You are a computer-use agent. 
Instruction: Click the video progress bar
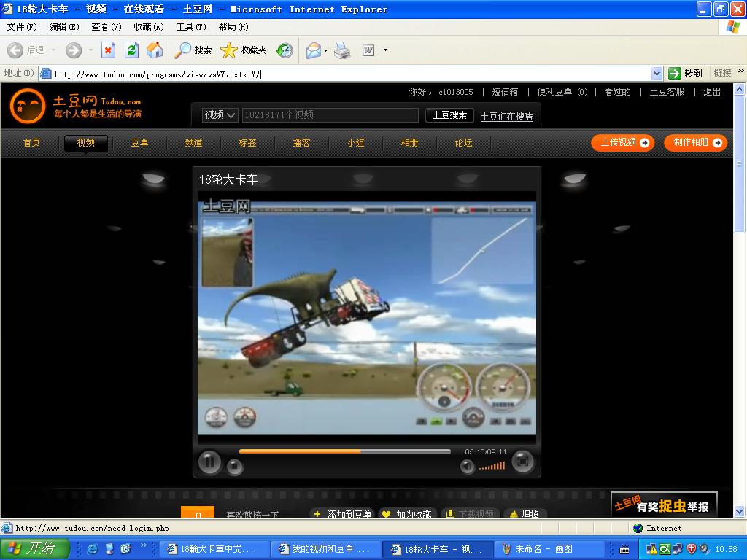(344, 451)
